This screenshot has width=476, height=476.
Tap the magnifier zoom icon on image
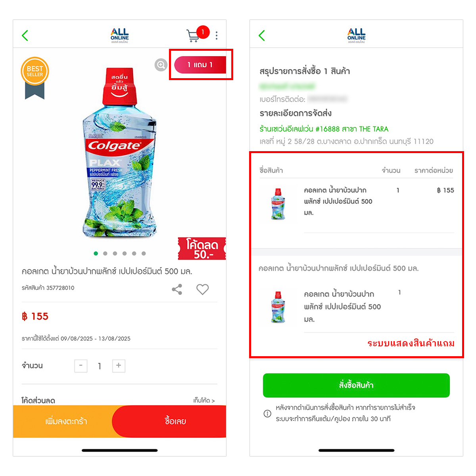pos(161,65)
